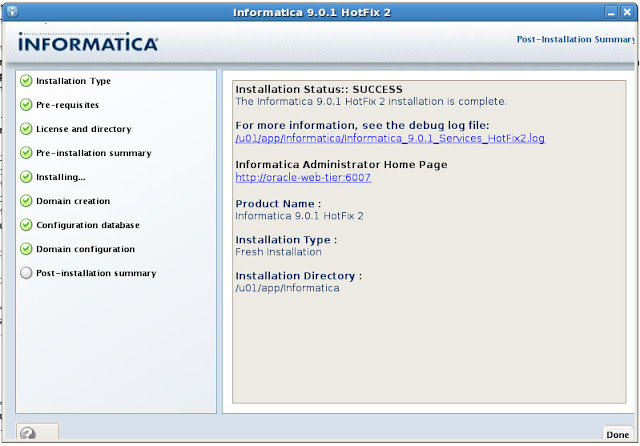Select the 'Installing...' step label
The height and width of the screenshot is (446, 640).
coord(61,178)
